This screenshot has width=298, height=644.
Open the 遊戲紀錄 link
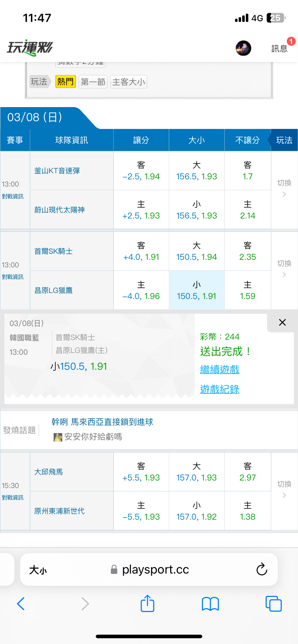pos(220,389)
